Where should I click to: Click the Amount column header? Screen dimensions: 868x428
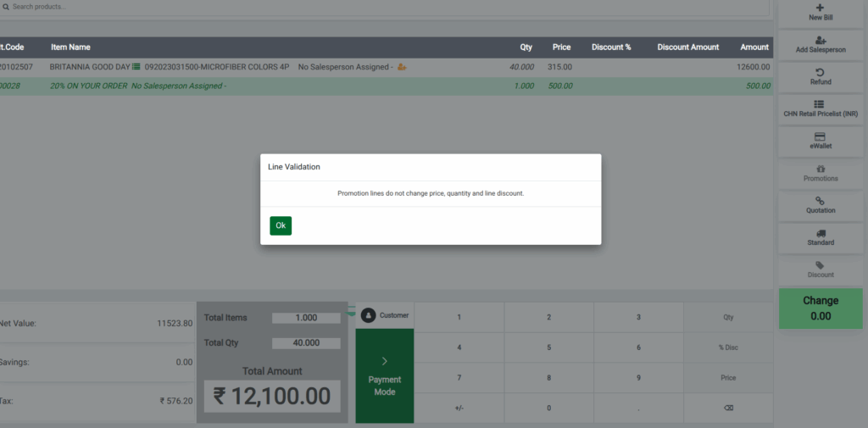point(754,47)
